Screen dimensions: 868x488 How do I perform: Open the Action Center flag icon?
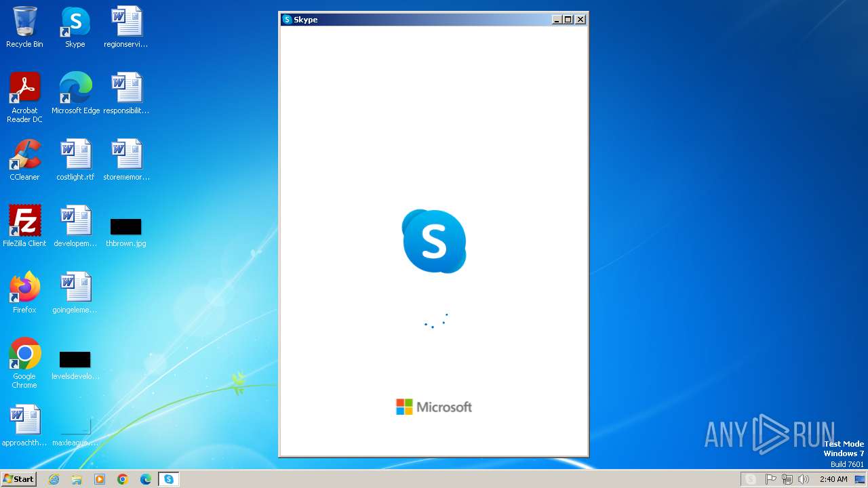(770, 479)
